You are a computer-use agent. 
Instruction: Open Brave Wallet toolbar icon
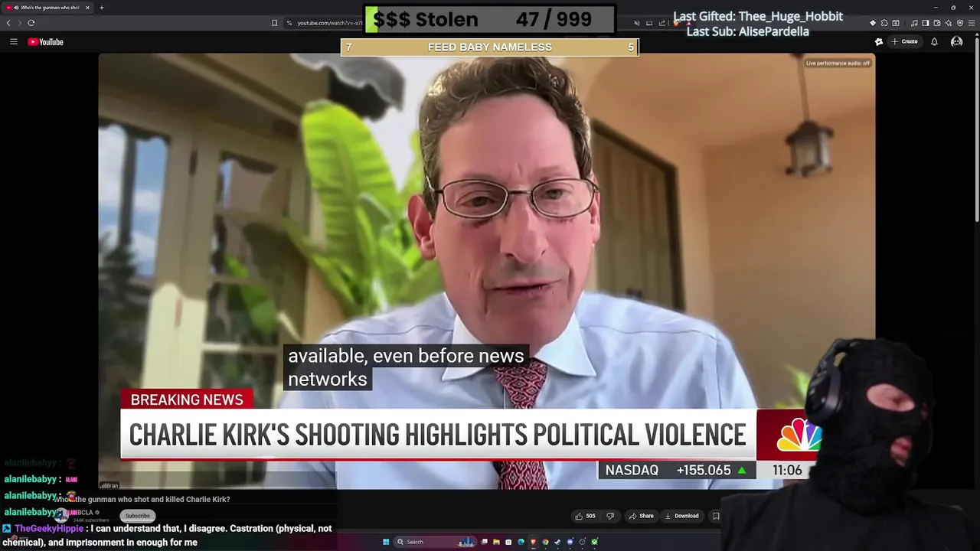tap(937, 23)
